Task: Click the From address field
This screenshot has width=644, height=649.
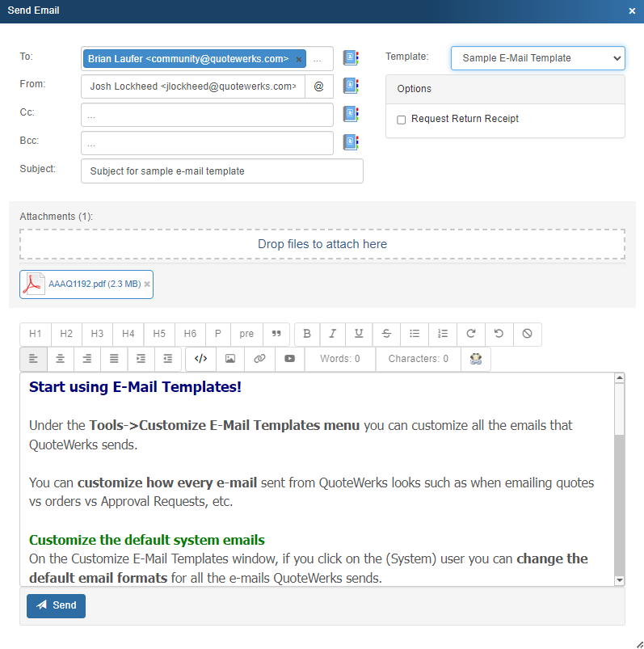Action: coord(193,86)
